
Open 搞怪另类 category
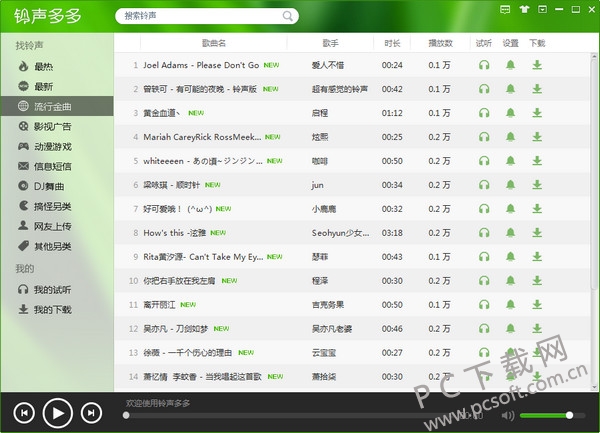(57, 207)
